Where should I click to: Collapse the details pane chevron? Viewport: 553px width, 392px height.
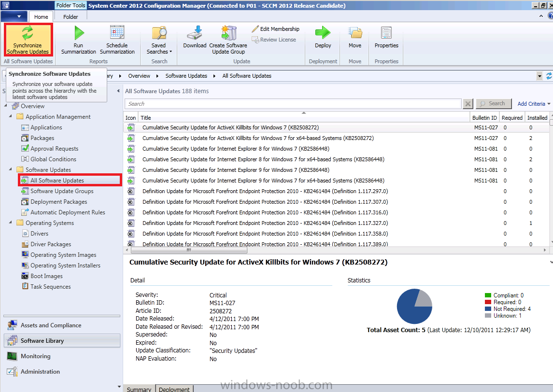[551, 262]
